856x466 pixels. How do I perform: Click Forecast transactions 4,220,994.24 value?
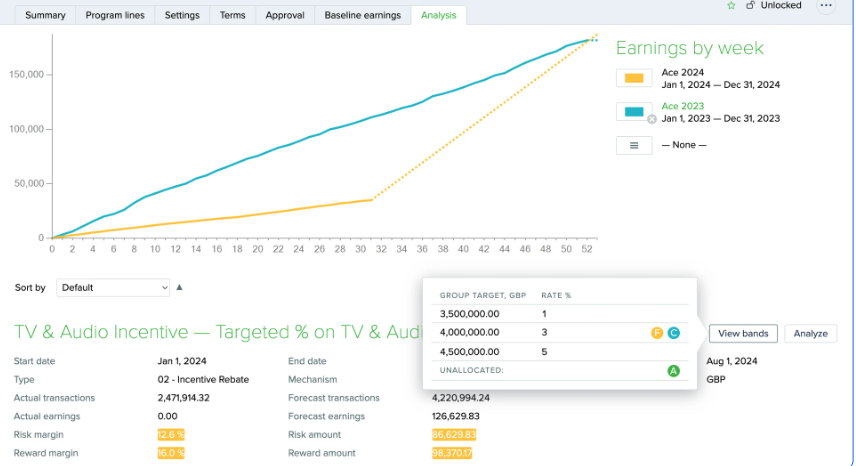[x=461, y=398]
